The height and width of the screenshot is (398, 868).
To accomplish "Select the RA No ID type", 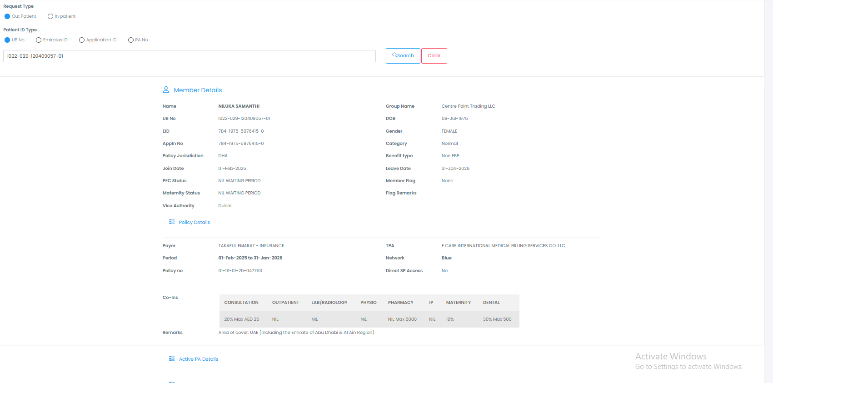I will [131, 40].
